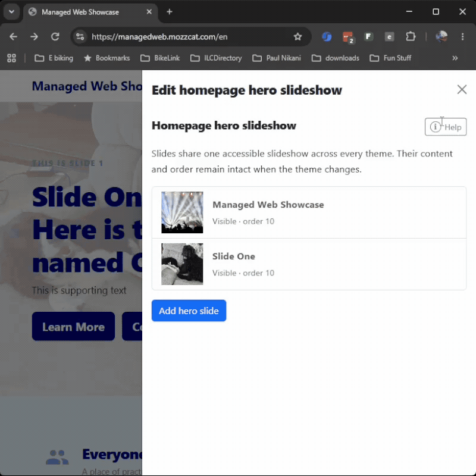Screen dimensions: 476x476
Task: Open the apps grid in bookmarks bar
Action: point(11,58)
